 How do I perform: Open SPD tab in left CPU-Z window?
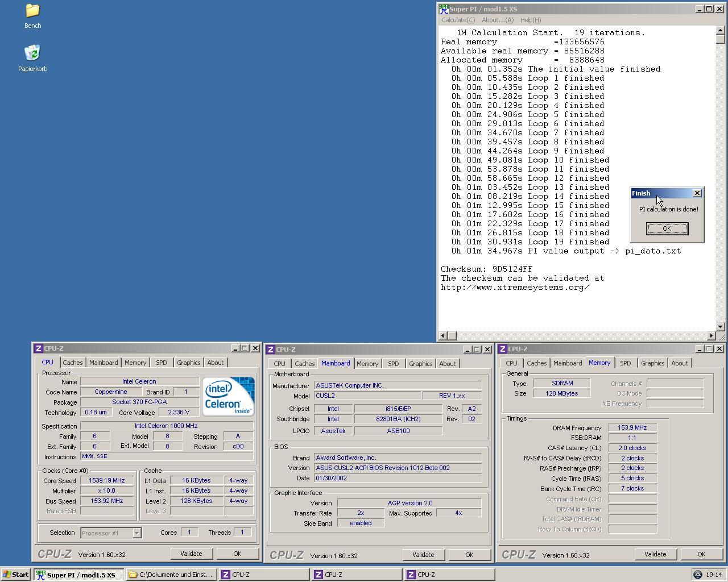(x=162, y=363)
